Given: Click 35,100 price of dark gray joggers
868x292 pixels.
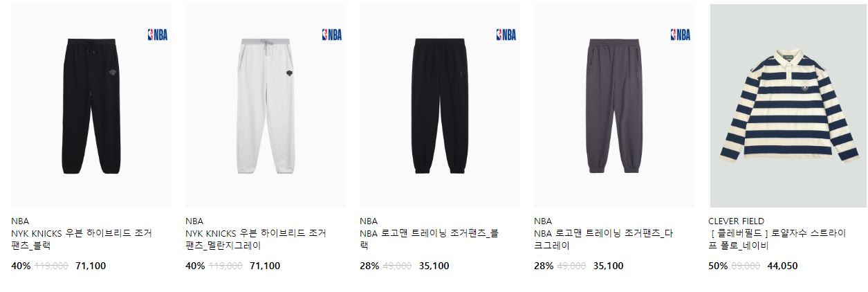Looking at the screenshot, I should click(x=608, y=266).
